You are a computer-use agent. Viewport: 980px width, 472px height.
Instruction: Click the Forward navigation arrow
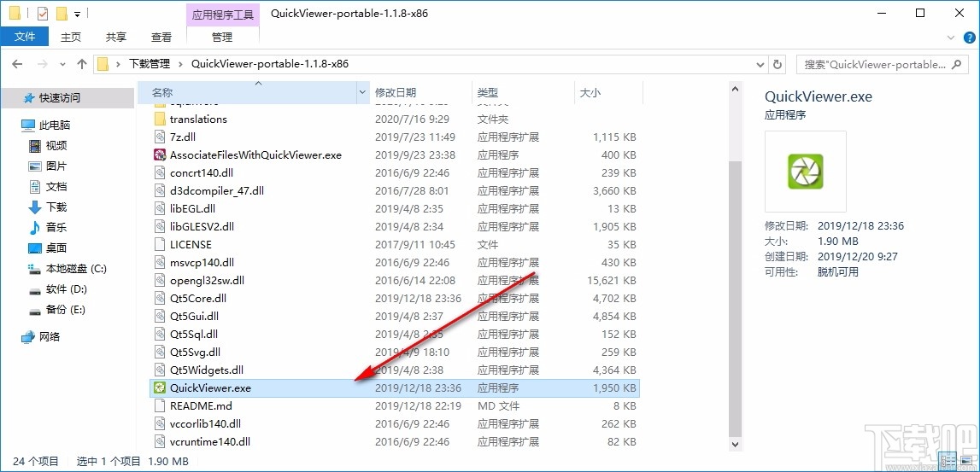42,64
